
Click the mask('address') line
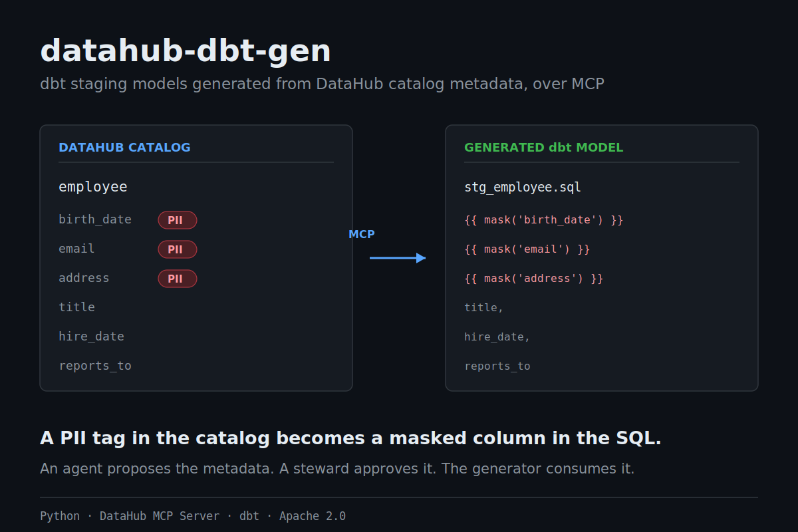click(x=534, y=278)
